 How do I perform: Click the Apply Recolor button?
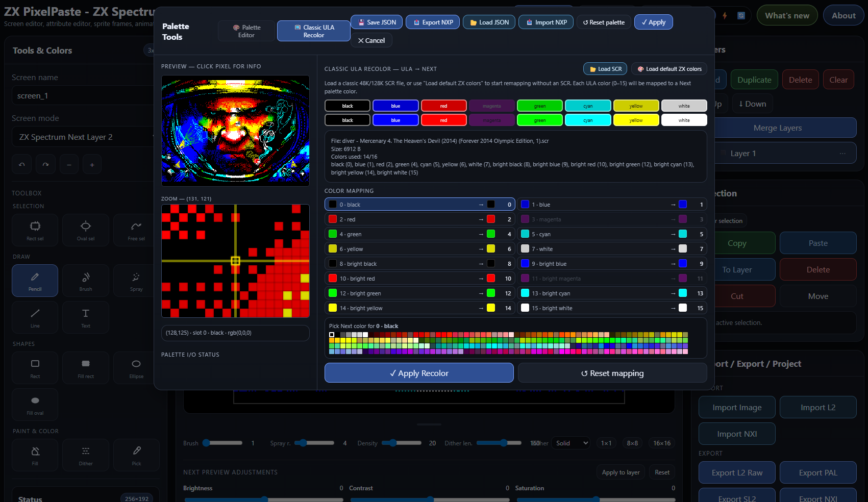point(419,373)
